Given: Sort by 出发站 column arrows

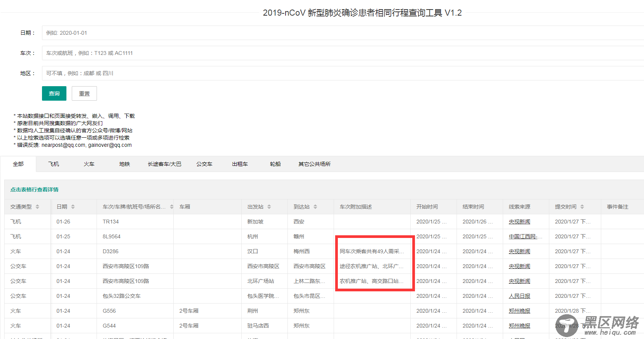Looking at the screenshot, I should [x=269, y=207].
